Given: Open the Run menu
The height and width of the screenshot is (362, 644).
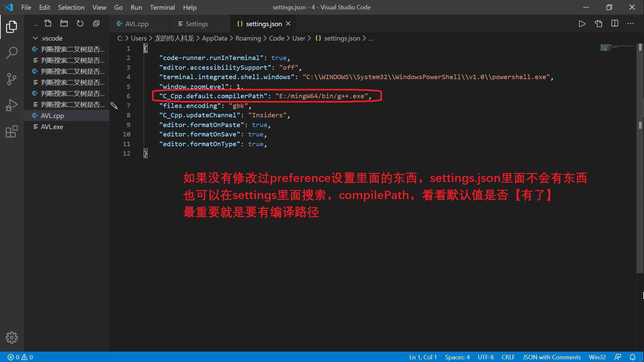Looking at the screenshot, I should [136, 7].
